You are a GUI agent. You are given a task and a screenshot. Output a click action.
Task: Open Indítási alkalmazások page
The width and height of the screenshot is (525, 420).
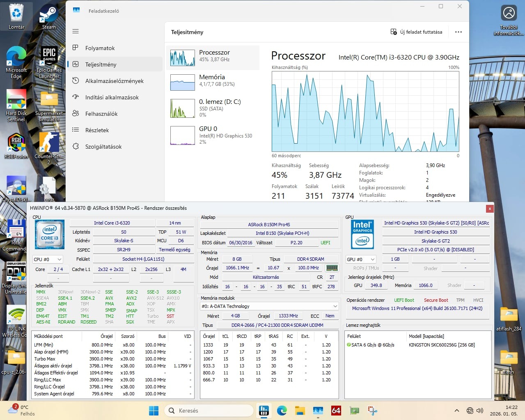pyautogui.click(x=115, y=97)
